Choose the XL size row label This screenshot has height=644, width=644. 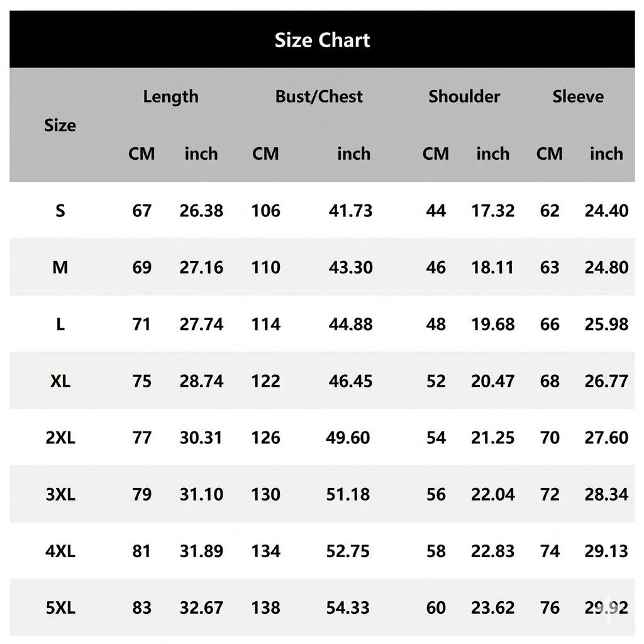(x=60, y=381)
